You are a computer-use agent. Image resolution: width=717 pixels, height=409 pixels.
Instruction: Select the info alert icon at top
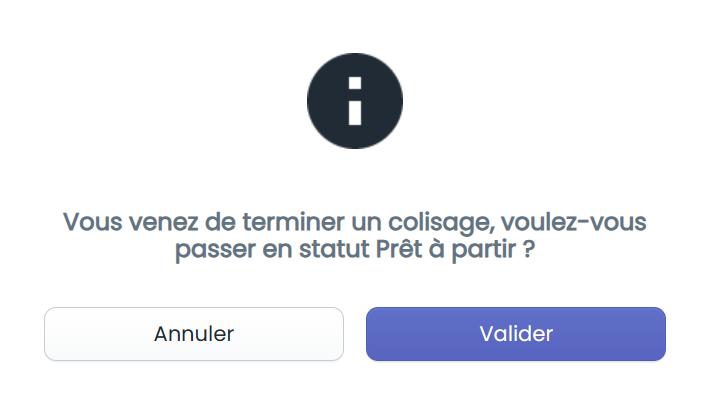355,101
